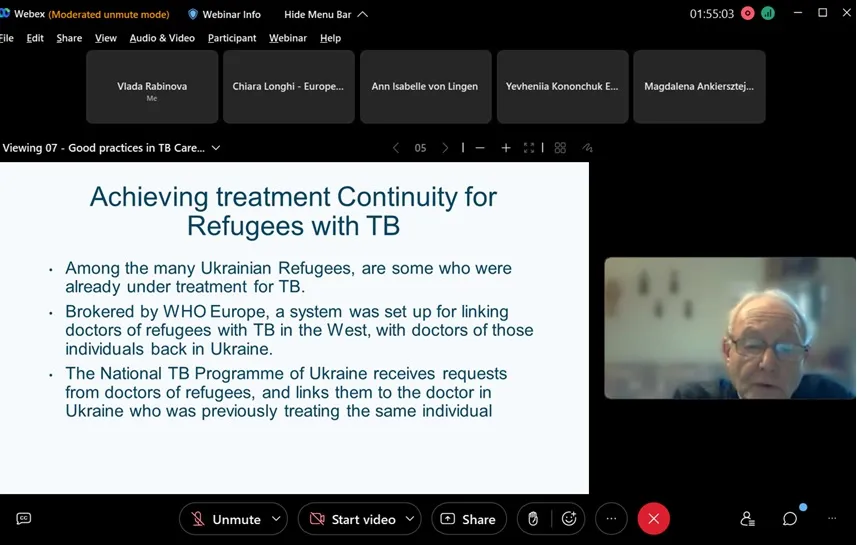Select Ann Isabelle von Lingen tile
Viewport: 857px width, 545px height.
click(x=425, y=86)
